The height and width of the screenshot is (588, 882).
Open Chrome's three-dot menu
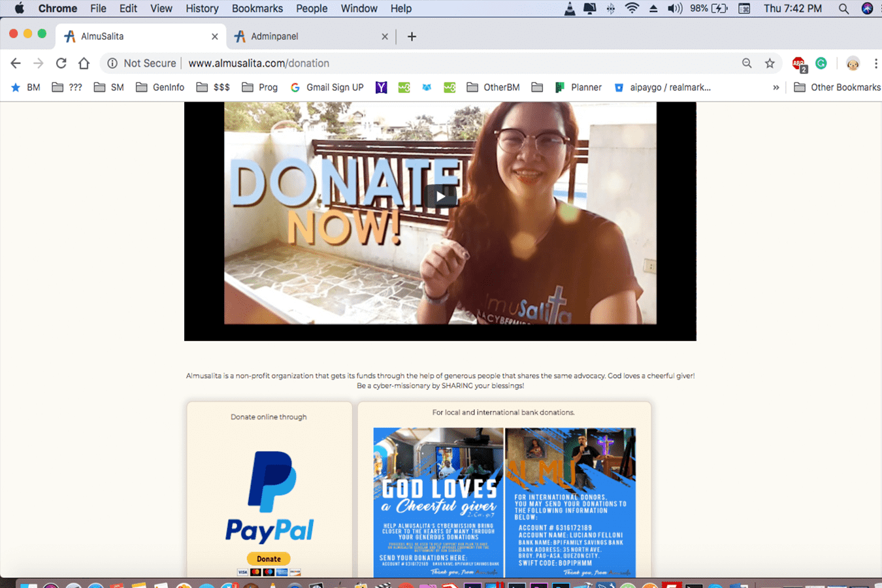point(875,63)
